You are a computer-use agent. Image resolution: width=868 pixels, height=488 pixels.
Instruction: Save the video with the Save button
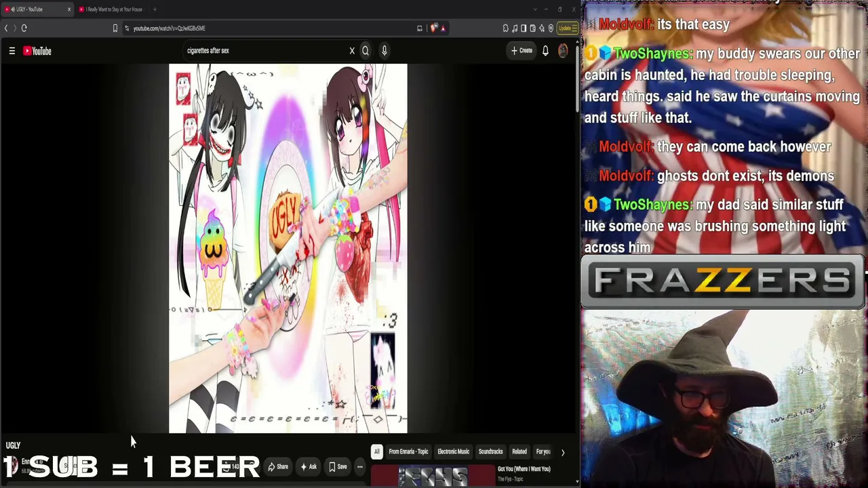(338, 466)
